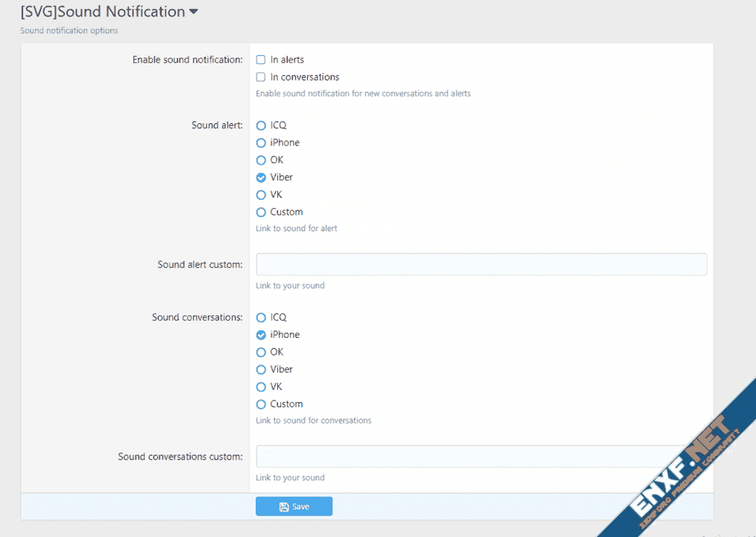Screen dimensions: 756x537
Task: Choose OK as sound alert
Action: [261, 160]
